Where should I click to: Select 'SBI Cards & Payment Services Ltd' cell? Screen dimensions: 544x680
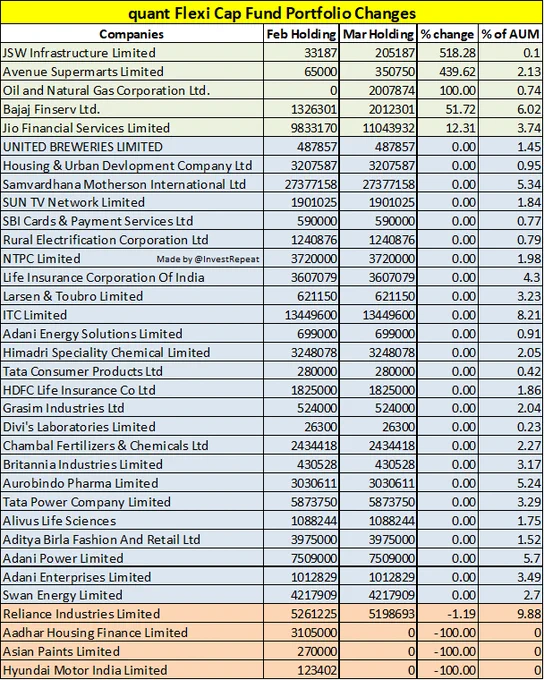(132, 221)
